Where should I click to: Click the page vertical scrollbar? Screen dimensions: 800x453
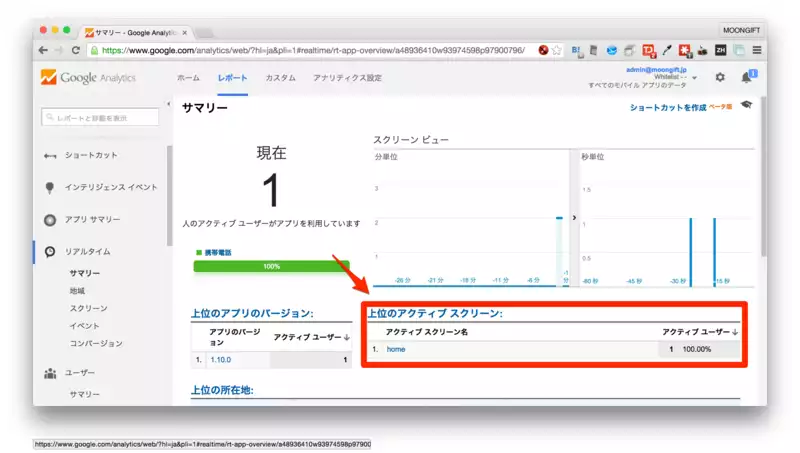tap(763, 176)
